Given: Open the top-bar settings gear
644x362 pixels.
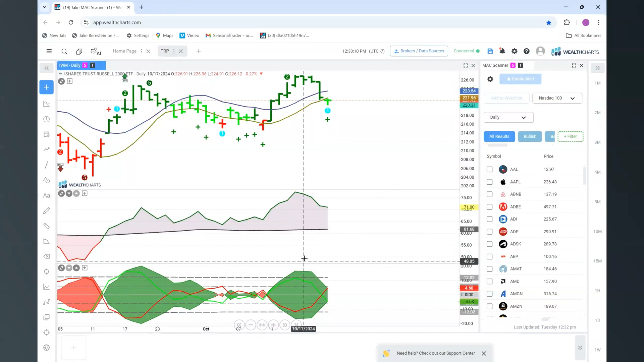Looking at the screenshot, I should click(514, 51).
